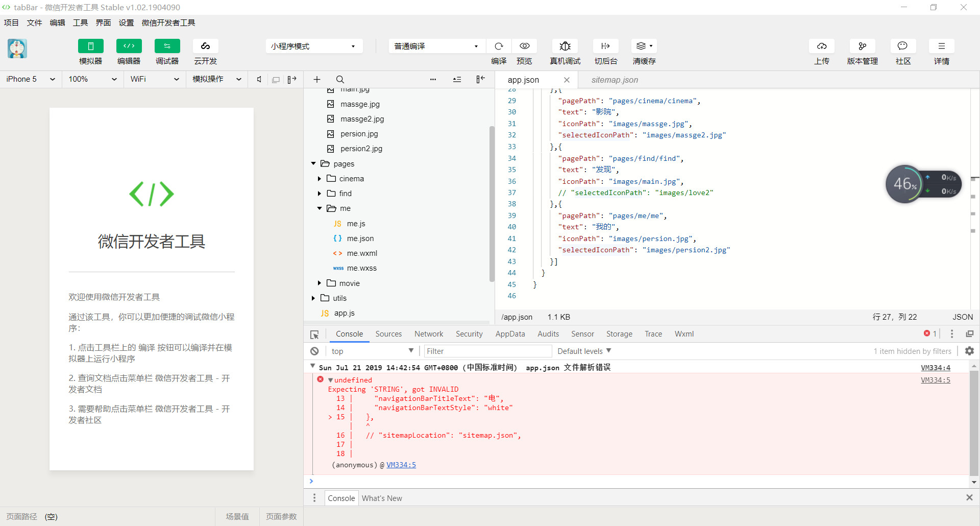Toggle the 调试器 debugger panel button
Image resolution: width=980 pixels, height=526 pixels.
pos(167,46)
